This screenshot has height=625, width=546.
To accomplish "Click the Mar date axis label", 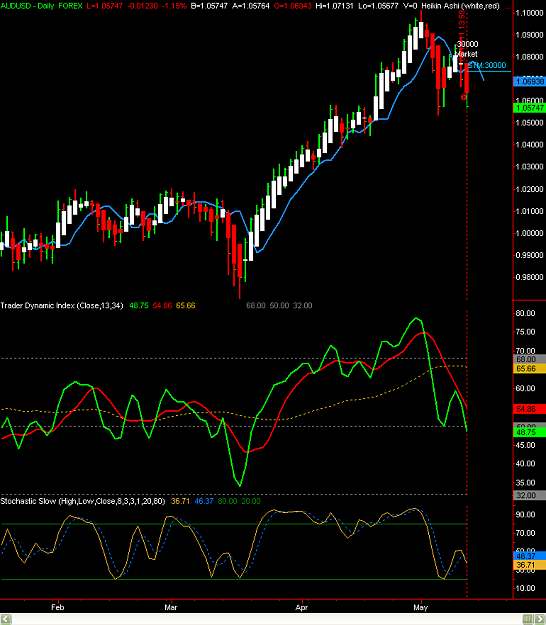I will 171,607.
